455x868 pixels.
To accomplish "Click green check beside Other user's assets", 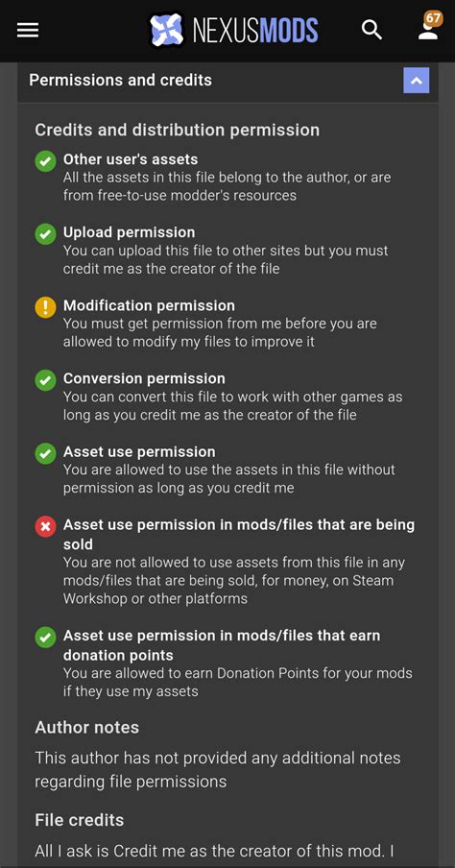I will pos(45,161).
